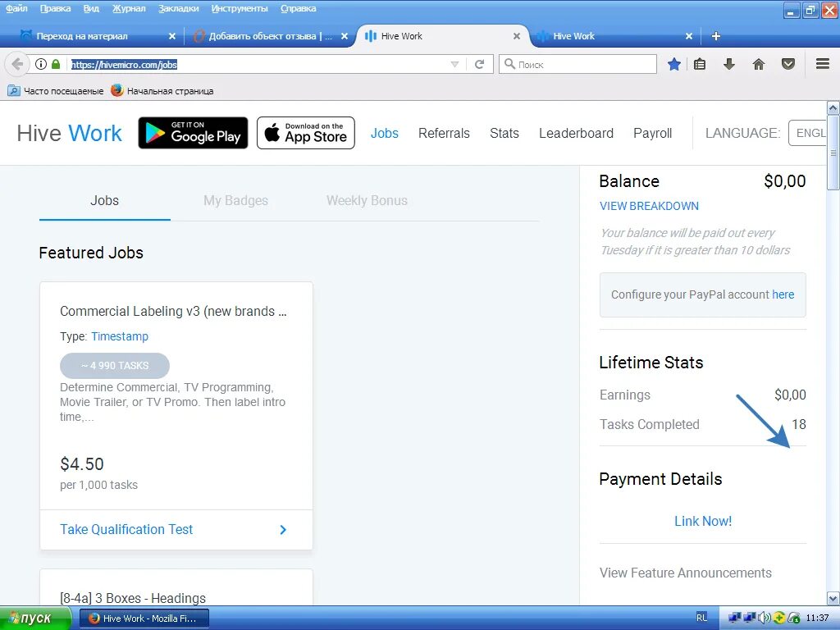
Task: Show bookmarks list icon
Action: [x=700, y=64]
